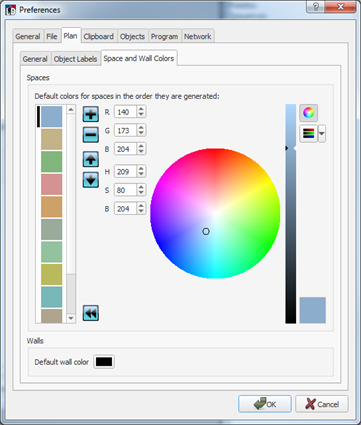Image resolution: width=361 pixels, height=425 pixels.
Task: Increase the H value with up stepper
Action: [x=141, y=169]
